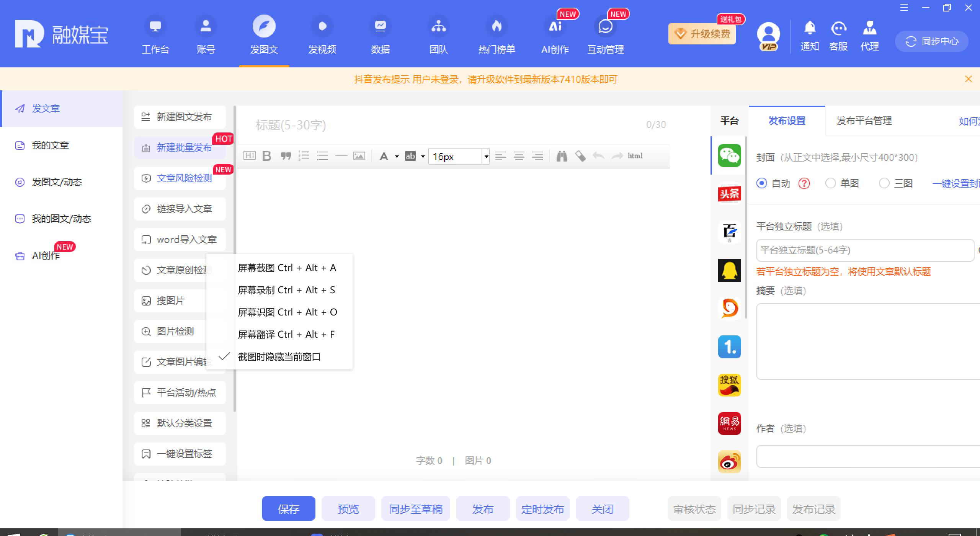Apply ordered numbered list formatting
The image size is (980, 536).
(304, 156)
